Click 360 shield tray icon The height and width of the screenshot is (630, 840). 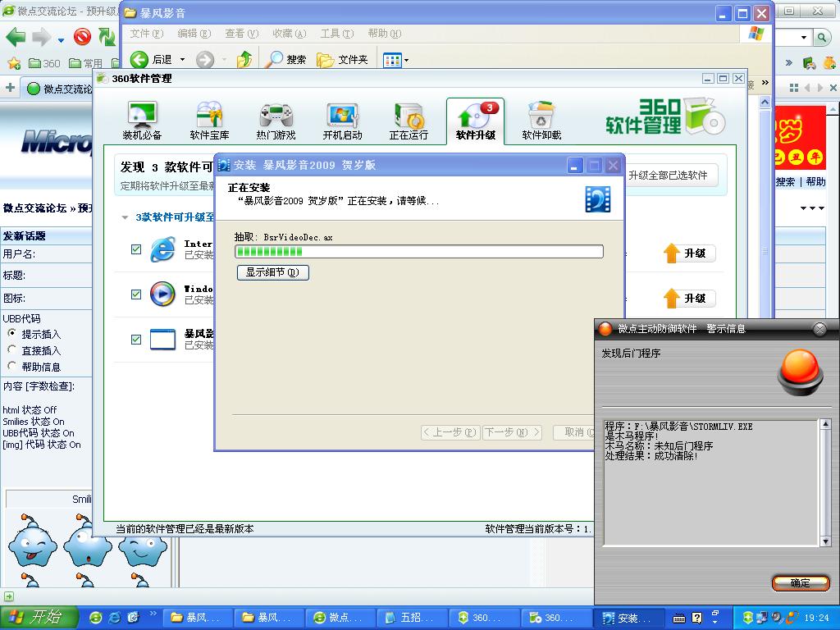tap(748, 618)
